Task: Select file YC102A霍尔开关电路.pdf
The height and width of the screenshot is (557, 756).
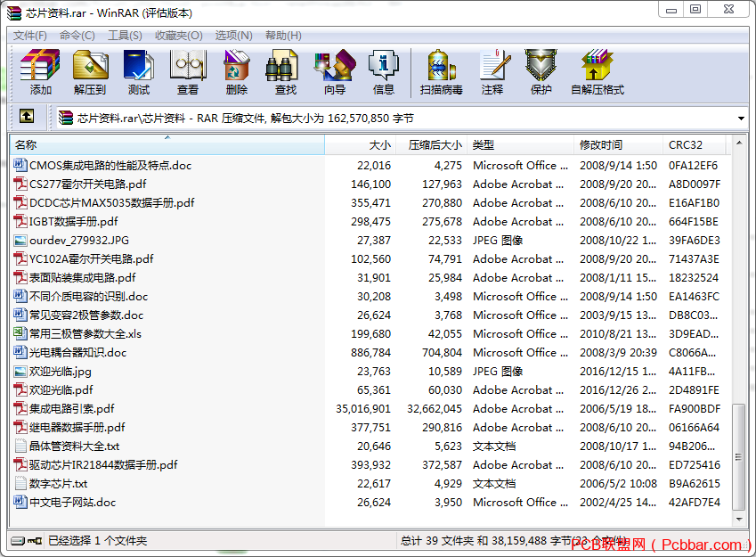Action: pos(91,258)
